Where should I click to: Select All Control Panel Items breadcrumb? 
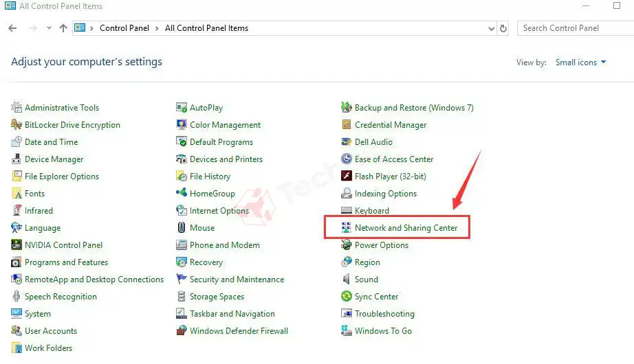coord(206,28)
